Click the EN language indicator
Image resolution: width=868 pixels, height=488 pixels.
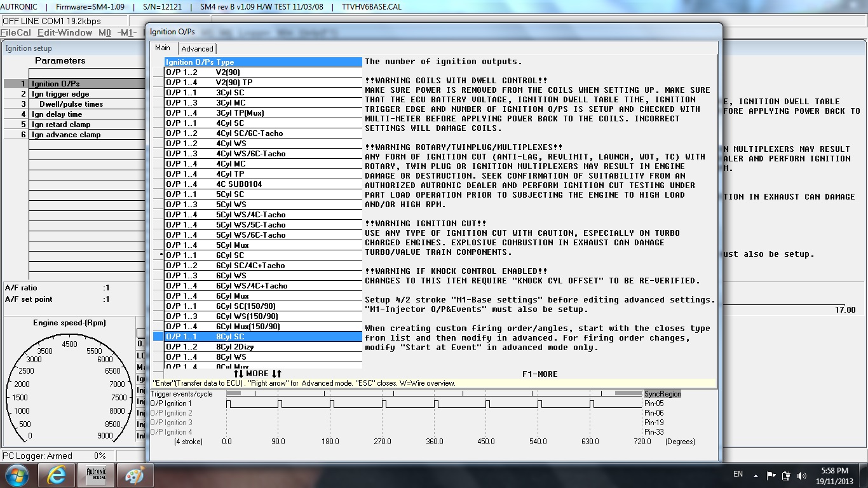click(x=738, y=474)
